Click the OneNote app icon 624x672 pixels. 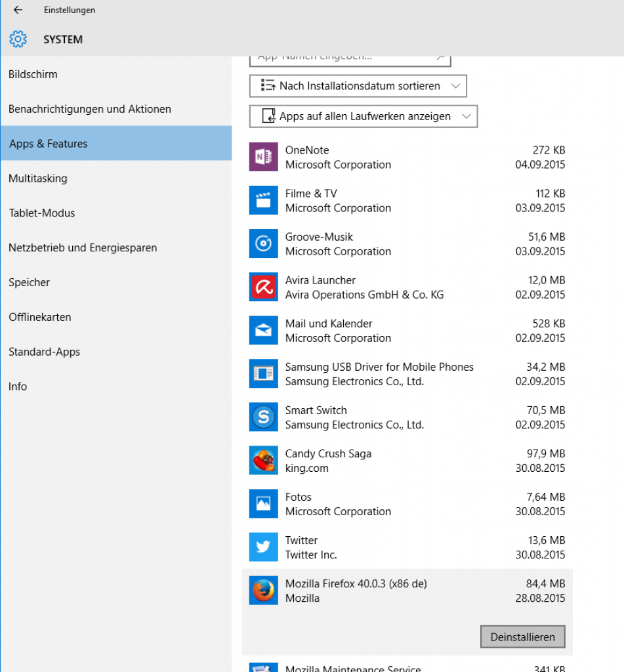pyautogui.click(x=264, y=157)
